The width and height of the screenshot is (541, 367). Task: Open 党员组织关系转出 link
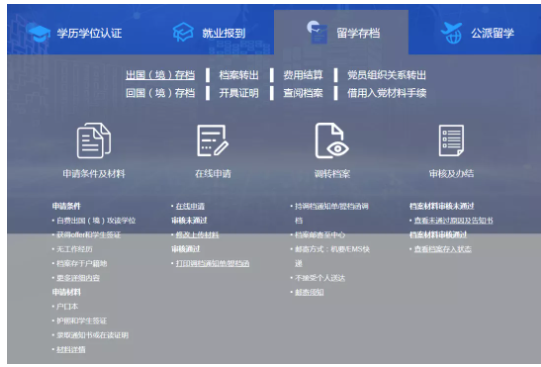click(x=387, y=75)
